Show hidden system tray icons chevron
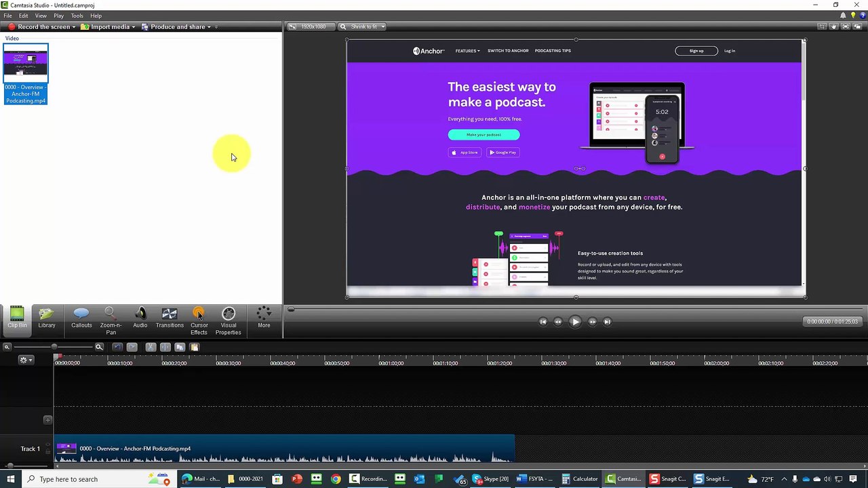868x488 pixels. [784, 479]
